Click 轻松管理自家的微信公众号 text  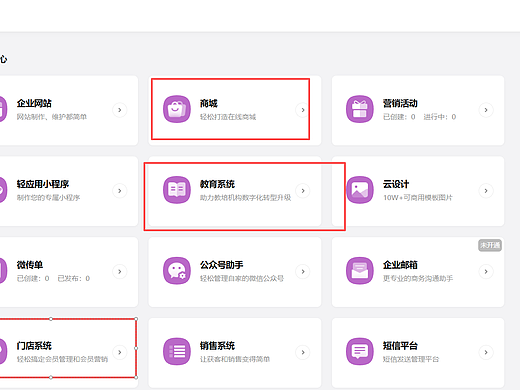pos(242,278)
